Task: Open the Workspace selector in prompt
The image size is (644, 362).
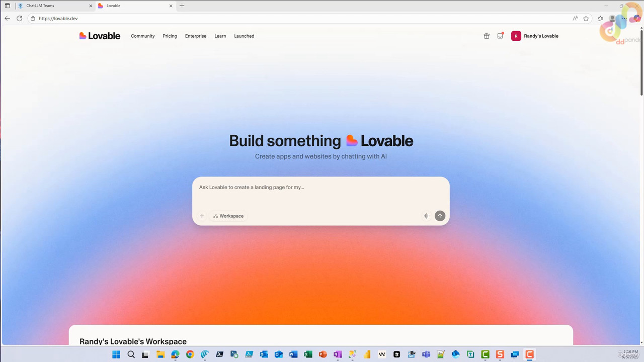Action: (228, 216)
